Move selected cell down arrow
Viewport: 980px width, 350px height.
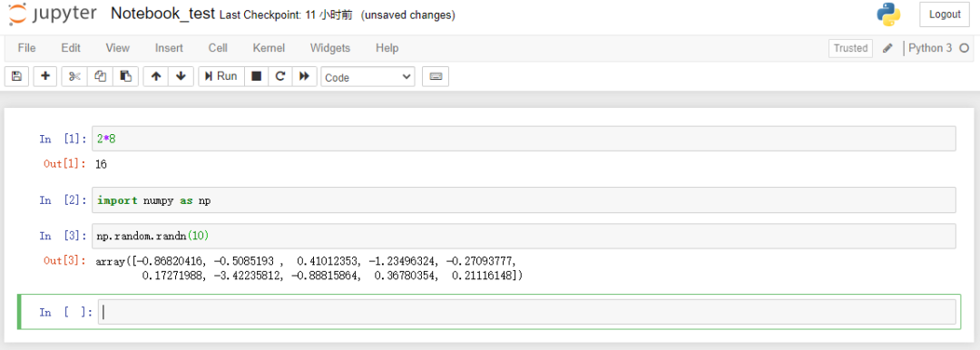pos(181,76)
